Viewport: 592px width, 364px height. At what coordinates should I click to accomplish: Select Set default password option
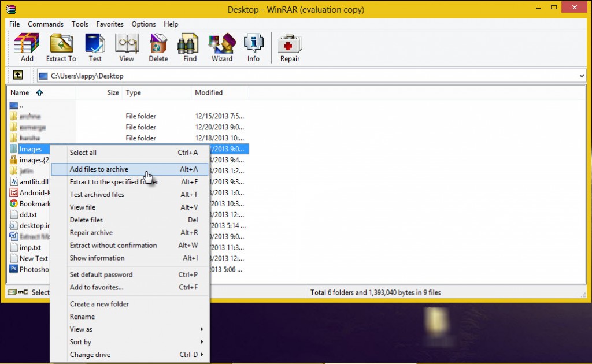point(101,274)
